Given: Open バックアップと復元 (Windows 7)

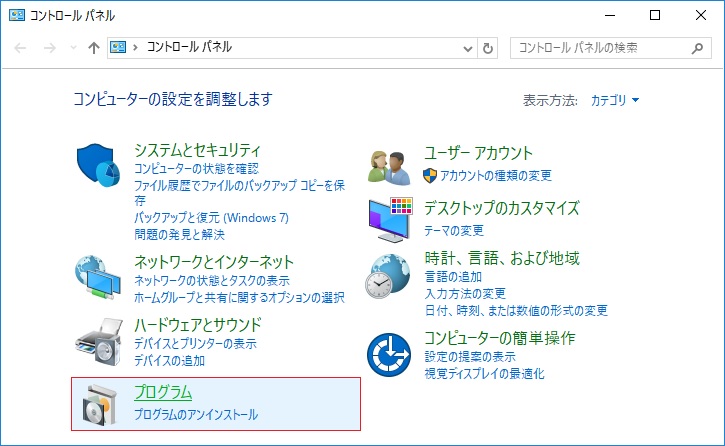Looking at the screenshot, I should (211, 218).
